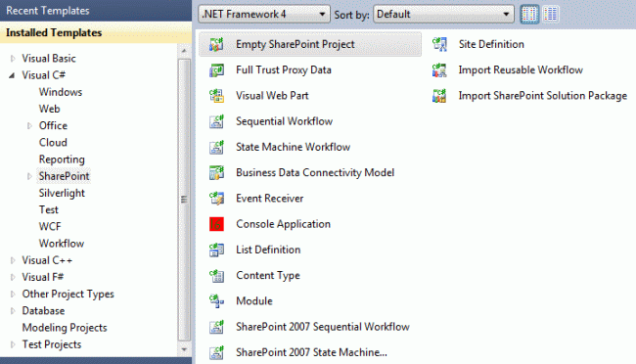Image resolution: width=636 pixels, height=364 pixels.
Task: Select the Full Trust Proxy Data name
Action: 284,69
